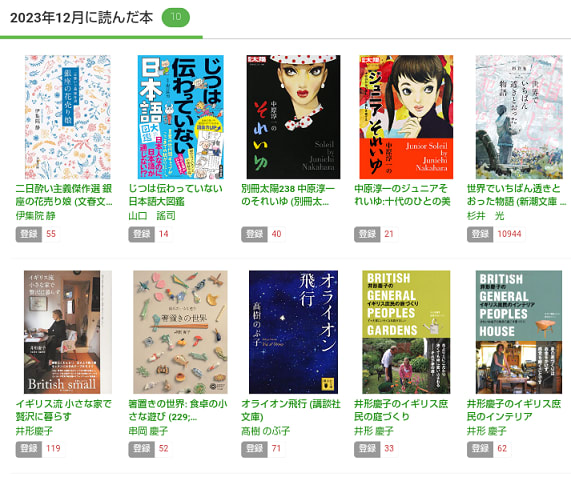Open British General Peoples Gardens cover
The width and height of the screenshot is (571, 477).
point(406,332)
